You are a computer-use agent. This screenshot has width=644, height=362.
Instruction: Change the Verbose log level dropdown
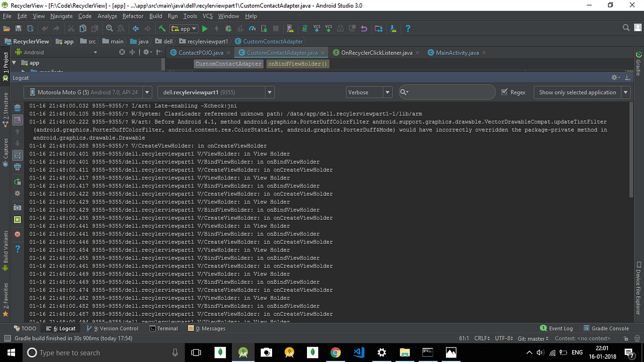[386, 92]
